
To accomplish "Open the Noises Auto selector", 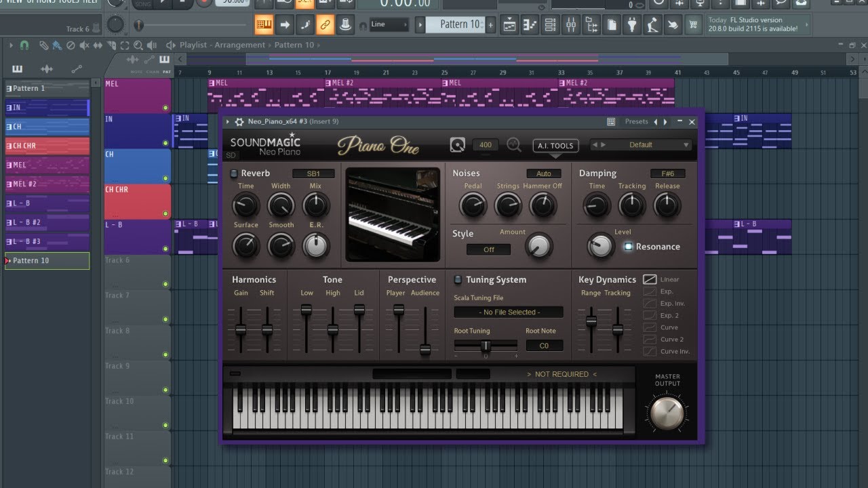I will (x=544, y=174).
